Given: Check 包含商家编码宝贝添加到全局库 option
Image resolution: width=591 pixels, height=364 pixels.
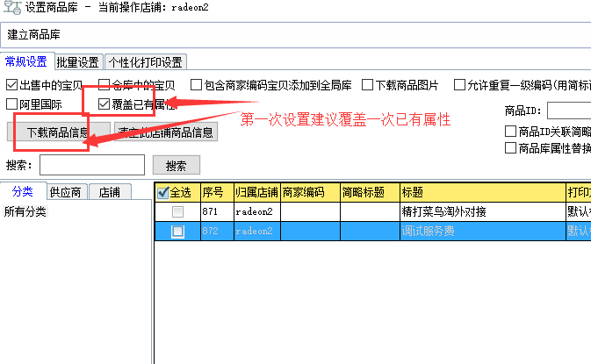Looking at the screenshot, I should (196, 85).
